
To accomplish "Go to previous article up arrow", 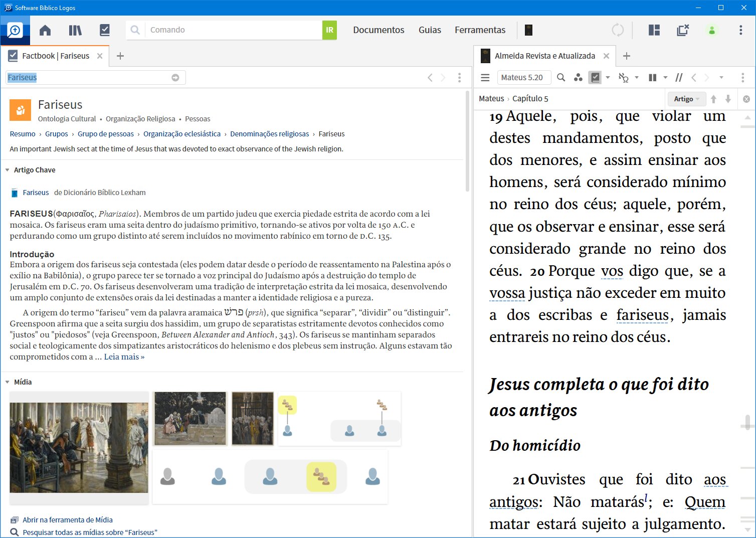I will 713,99.
